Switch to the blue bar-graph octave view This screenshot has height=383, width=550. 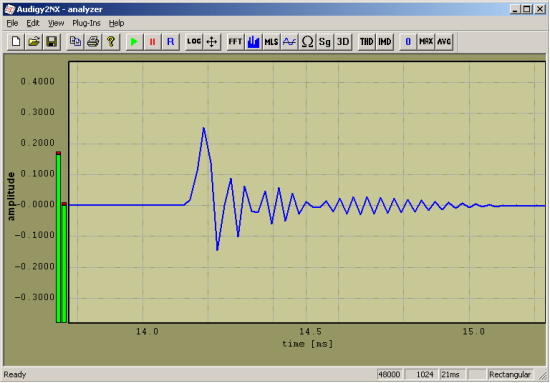click(253, 42)
